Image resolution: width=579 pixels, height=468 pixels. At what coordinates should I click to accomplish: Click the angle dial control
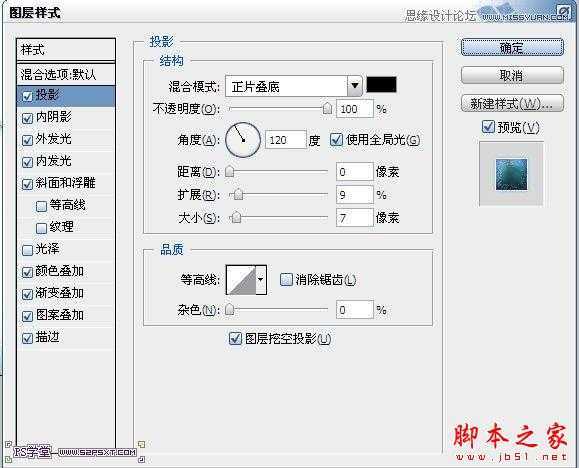pyautogui.click(x=243, y=140)
